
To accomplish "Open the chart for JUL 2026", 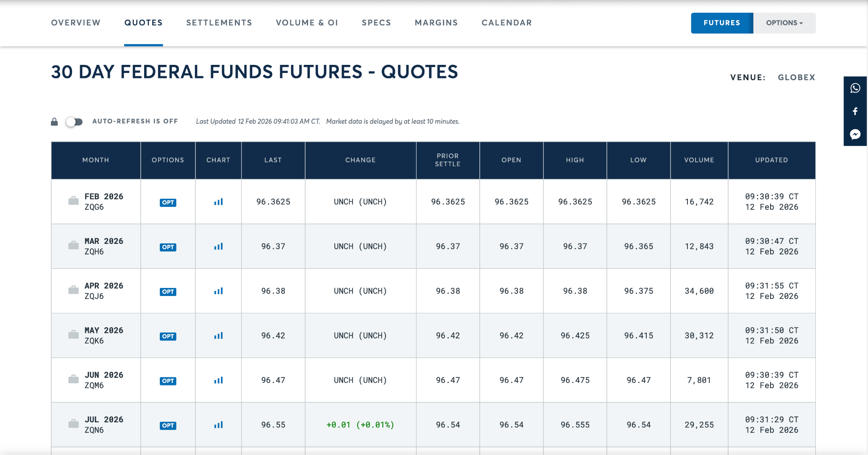I will tap(218, 424).
